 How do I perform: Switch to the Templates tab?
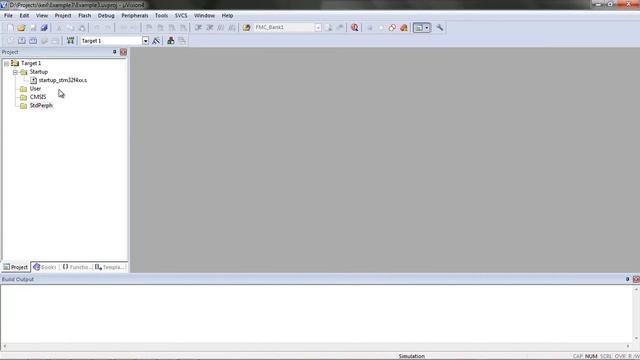(x=109, y=267)
